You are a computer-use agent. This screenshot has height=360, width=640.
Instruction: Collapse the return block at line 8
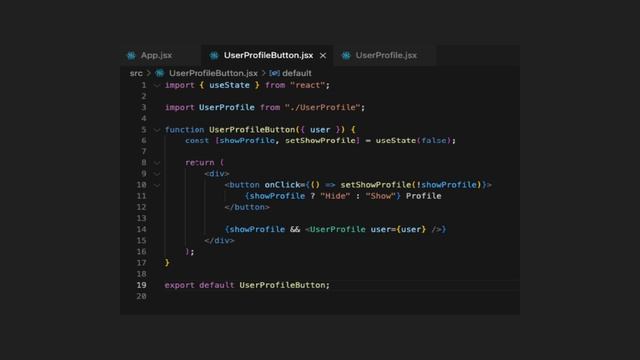point(157,163)
